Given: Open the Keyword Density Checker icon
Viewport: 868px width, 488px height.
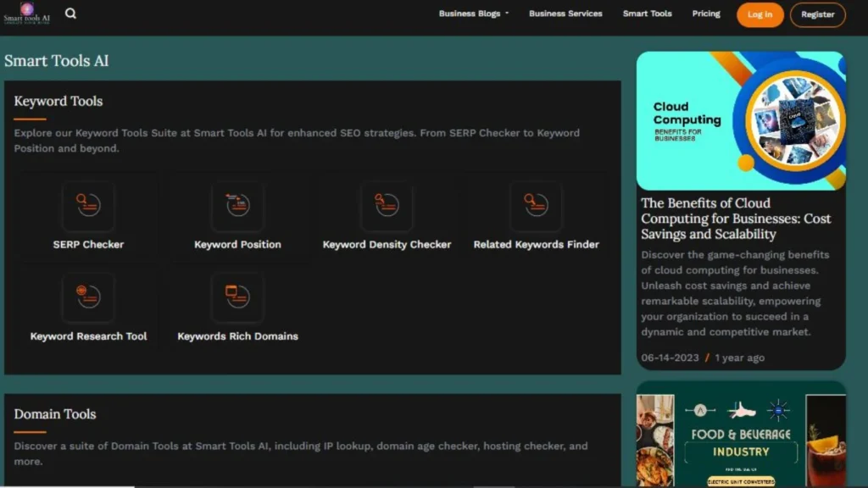Looking at the screenshot, I should (387, 206).
